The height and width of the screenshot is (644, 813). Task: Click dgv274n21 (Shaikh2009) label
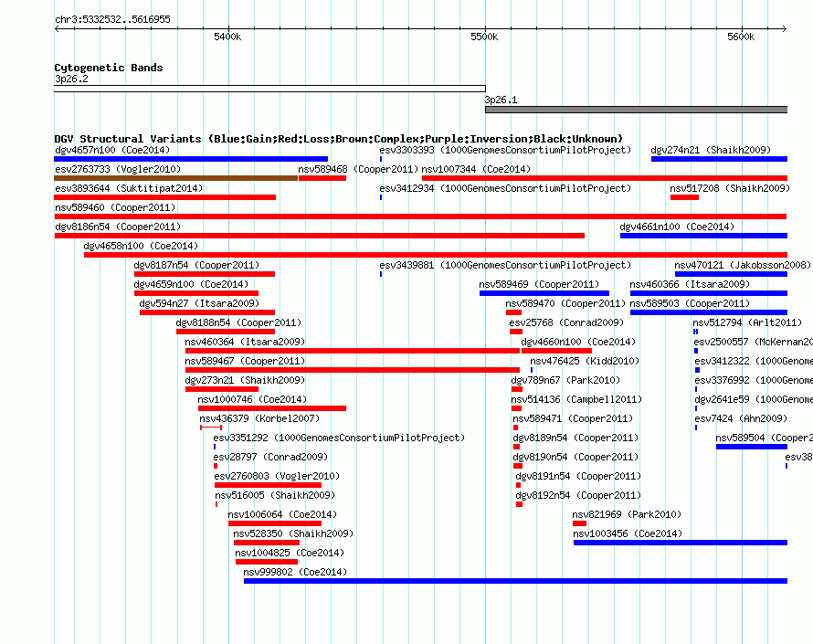tap(711, 151)
